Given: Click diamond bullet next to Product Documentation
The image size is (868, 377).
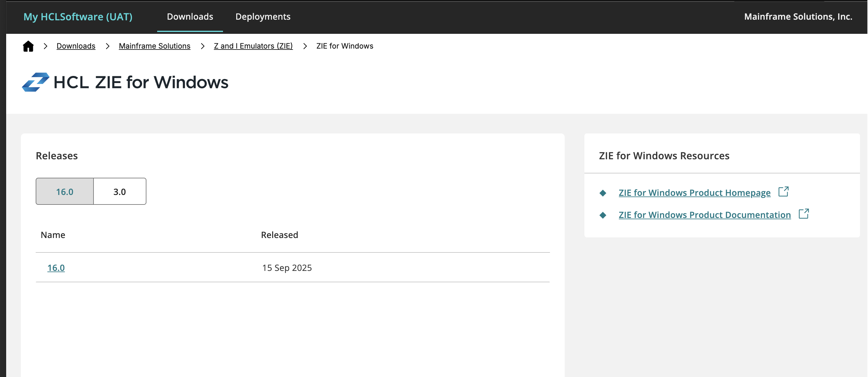Looking at the screenshot, I should [603, 215].
